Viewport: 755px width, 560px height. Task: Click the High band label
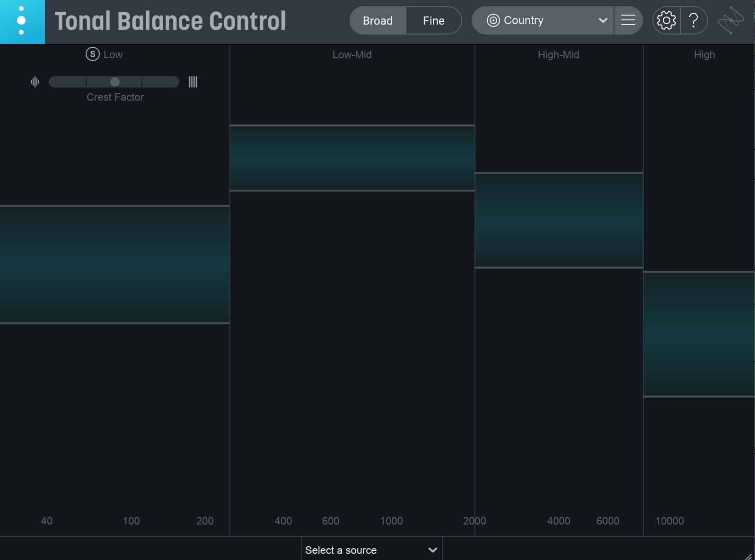(x=704, y=54)
